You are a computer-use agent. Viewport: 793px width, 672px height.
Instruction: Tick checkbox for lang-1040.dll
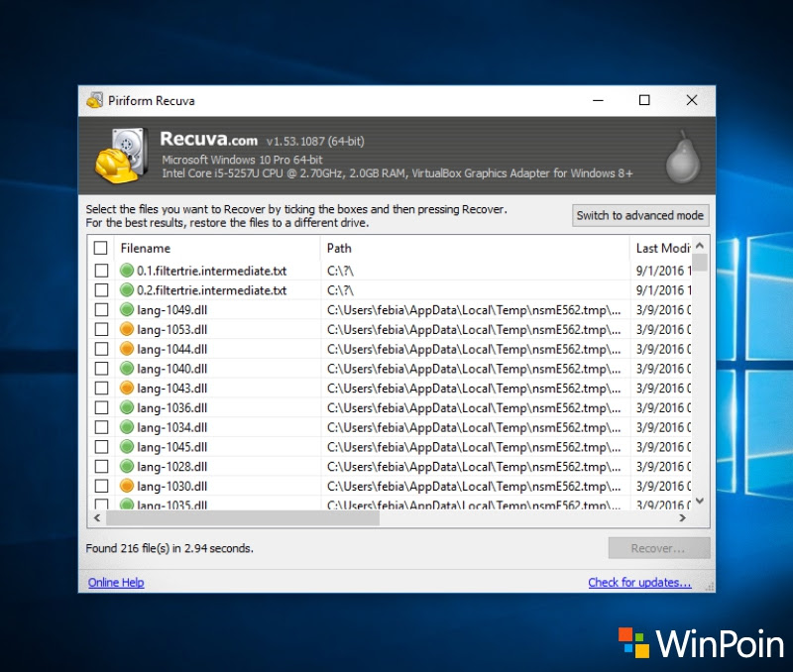click(x=101, y=369)
